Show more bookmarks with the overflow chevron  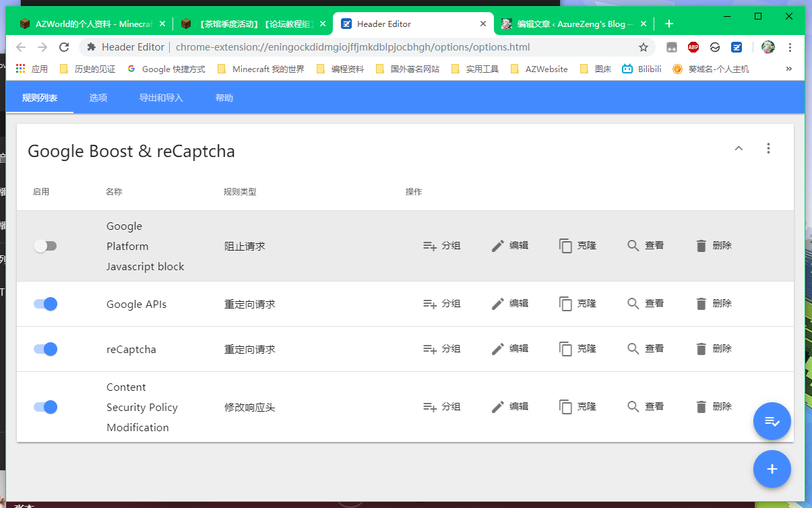coord(788,69)
